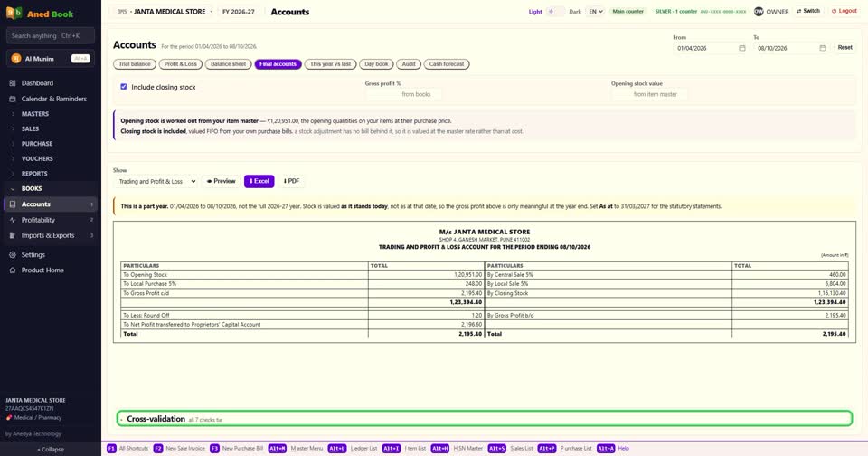Expand the MASTERS sidebar section

[x=49, y=114]
